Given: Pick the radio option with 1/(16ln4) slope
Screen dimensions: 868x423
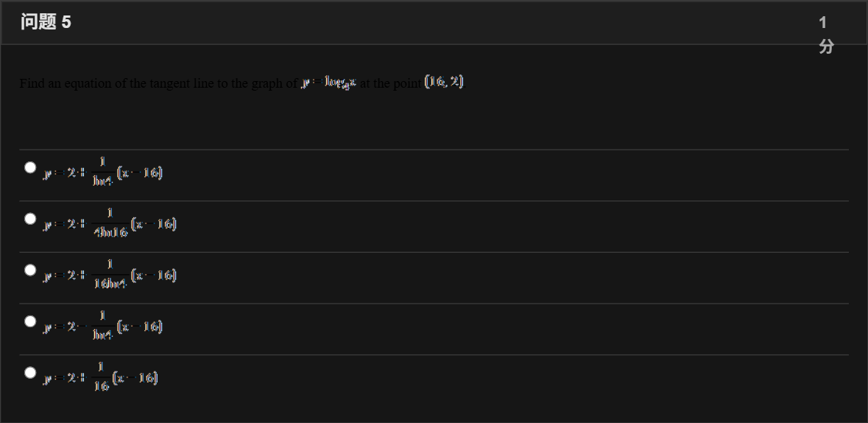Looking at the screenshot, I should pos(30,270).
